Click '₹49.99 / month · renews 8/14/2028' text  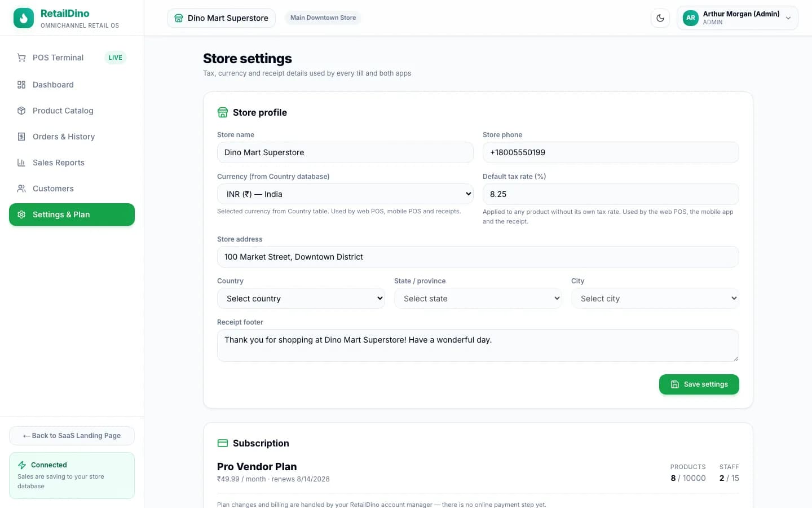(x=273, y=479)
